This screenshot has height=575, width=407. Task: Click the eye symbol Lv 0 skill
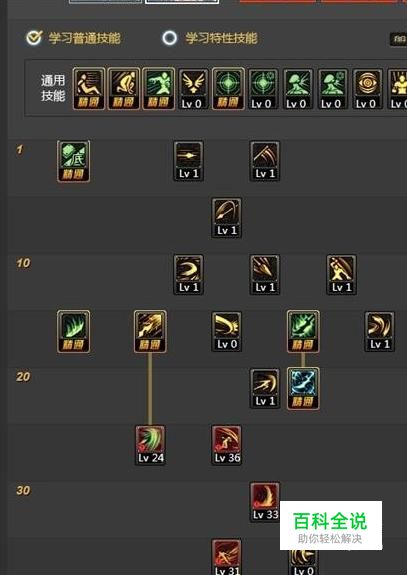point(367,89)
